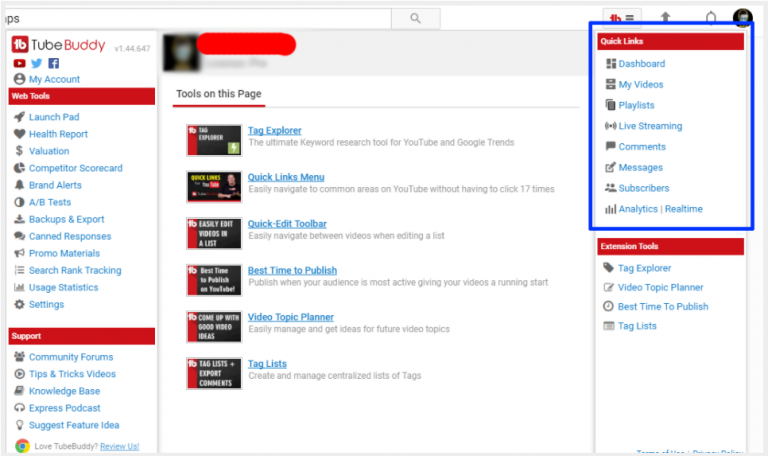Open the Tag Lists thumbnail

click(x=214, y=373)
